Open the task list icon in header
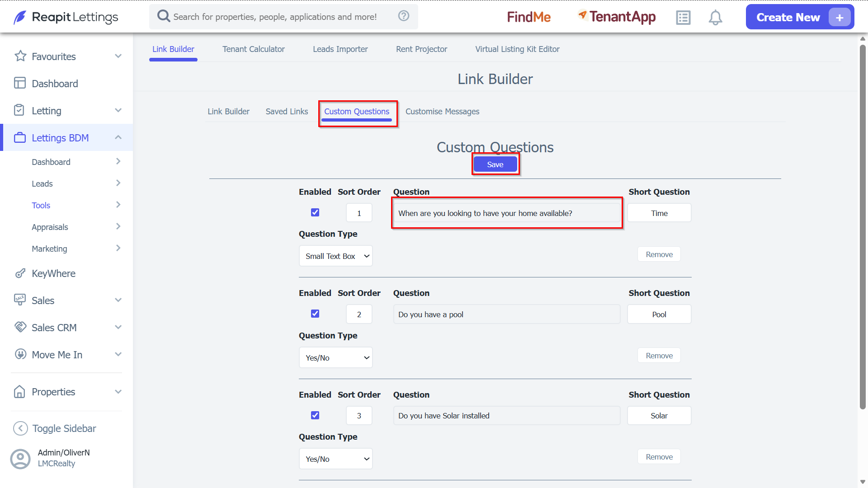This screenshot has width=868, height=488. pyautogui.click(x=683, y=18)
